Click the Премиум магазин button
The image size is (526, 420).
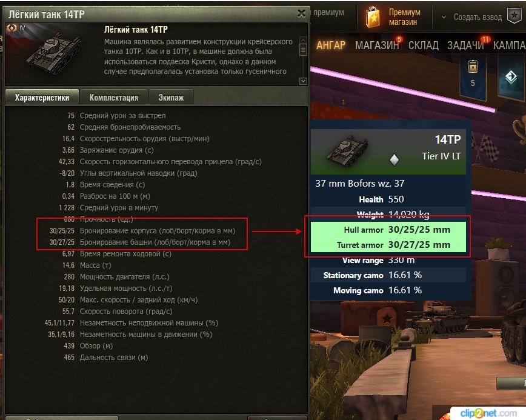click(x=394, y=17)
